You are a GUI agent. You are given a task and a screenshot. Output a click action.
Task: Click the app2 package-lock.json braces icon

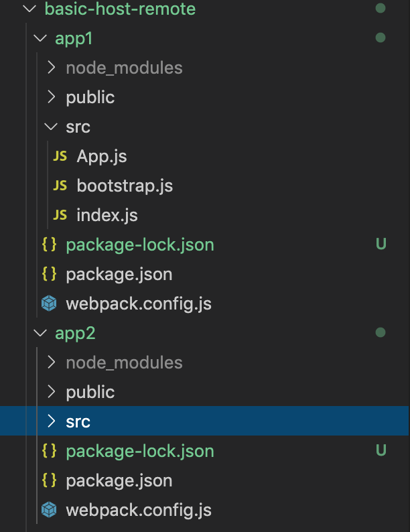click(50, 452)
